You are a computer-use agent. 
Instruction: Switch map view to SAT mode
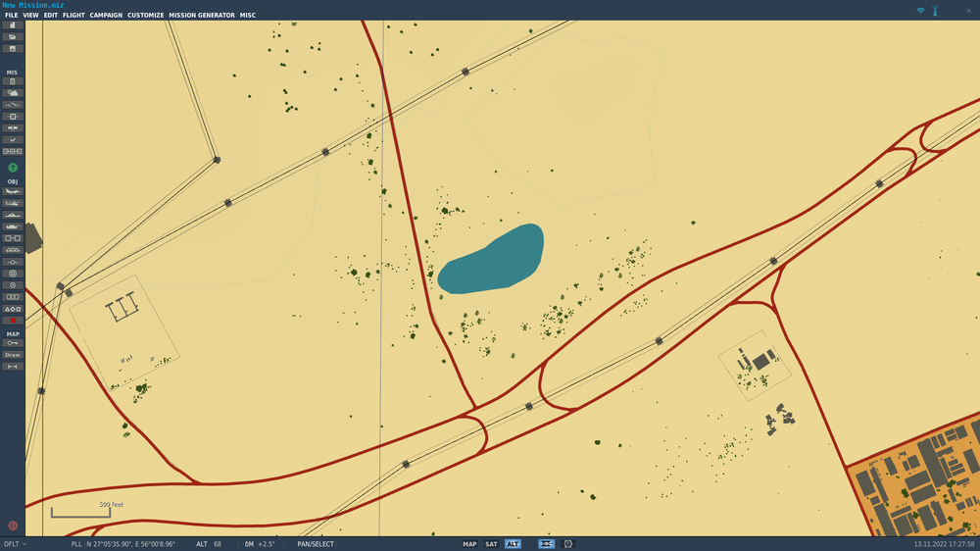pyautogui.click(x=491, y=544)
